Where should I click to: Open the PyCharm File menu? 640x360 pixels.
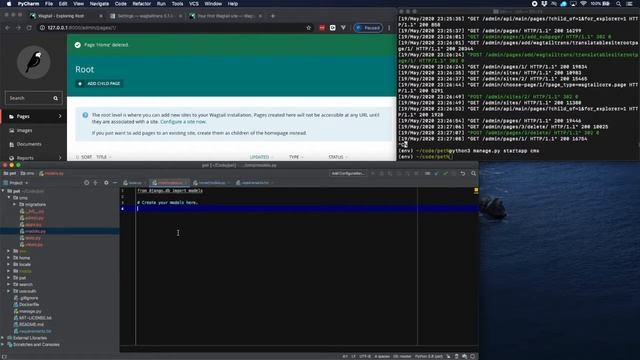[x=49, y=4]
